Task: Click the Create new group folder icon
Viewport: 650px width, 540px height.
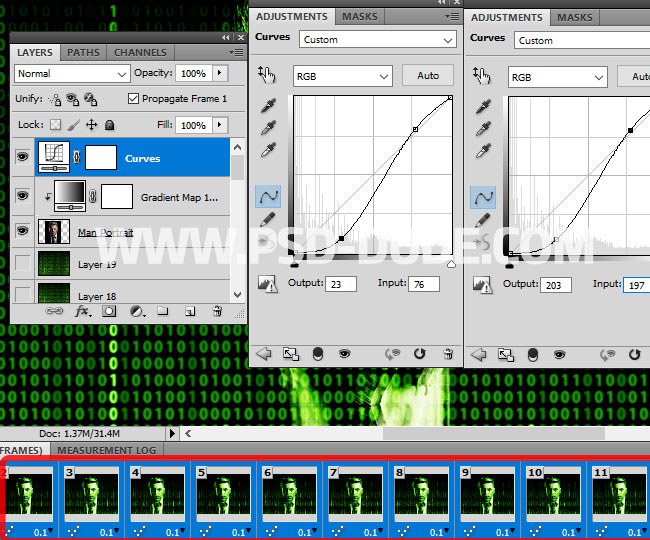Action: point(162,312)
